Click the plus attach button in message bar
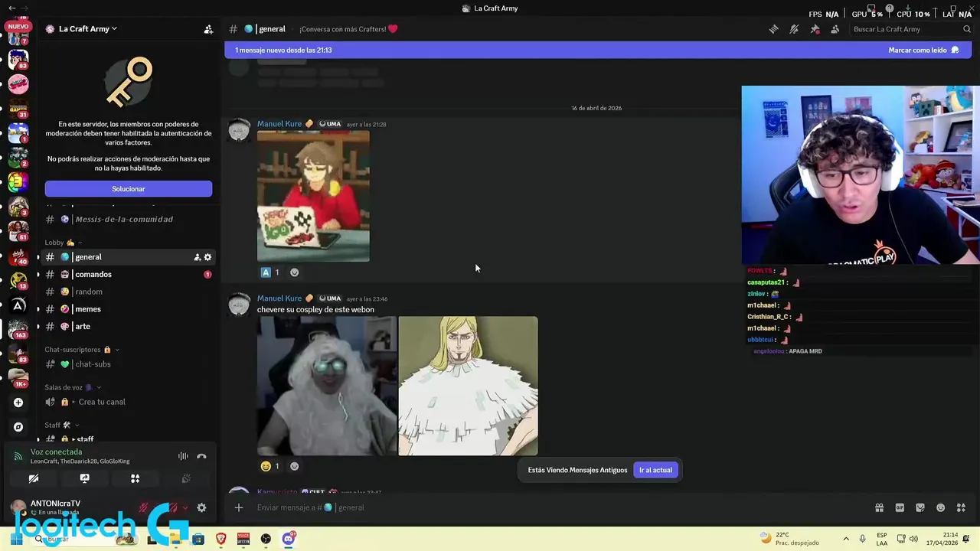The height and width of the screenshot is (551, 980). point(239,507)
